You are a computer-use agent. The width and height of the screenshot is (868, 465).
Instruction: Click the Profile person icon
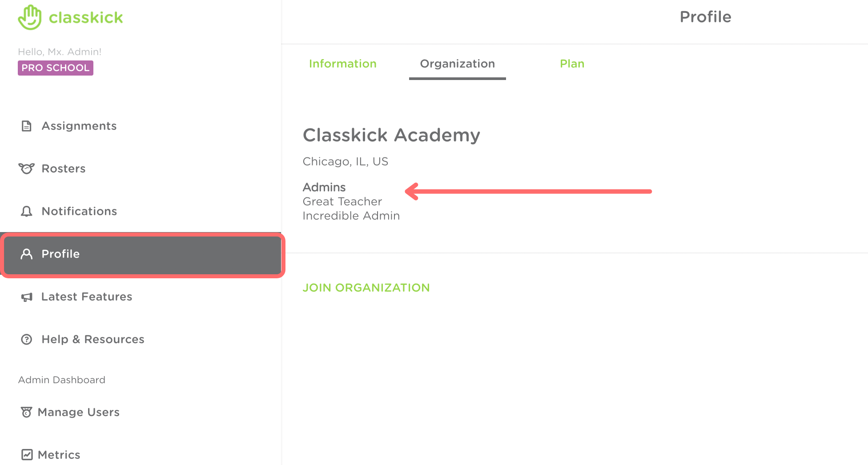[x=27, y=254]
